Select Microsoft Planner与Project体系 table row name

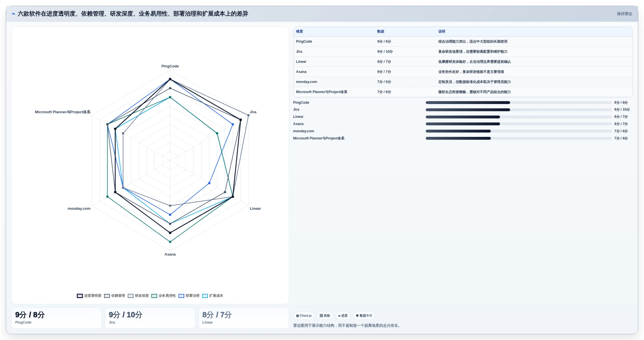pyautogui.click(x=321, y=92)
